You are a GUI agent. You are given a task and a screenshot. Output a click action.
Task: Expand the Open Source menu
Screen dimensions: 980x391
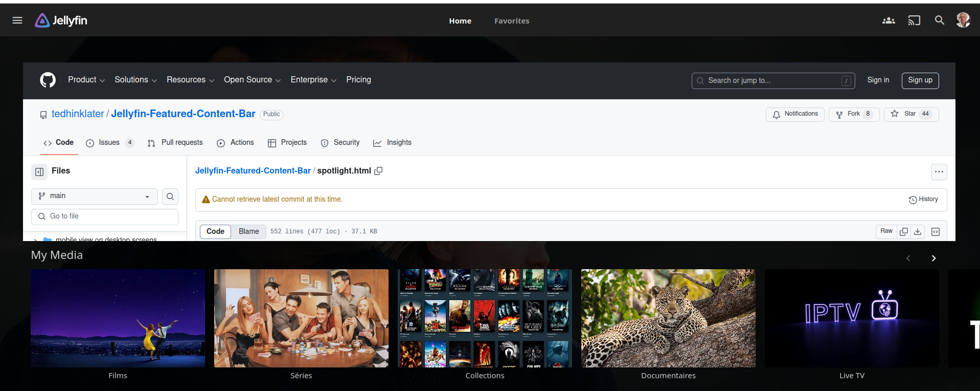point(252,80)
